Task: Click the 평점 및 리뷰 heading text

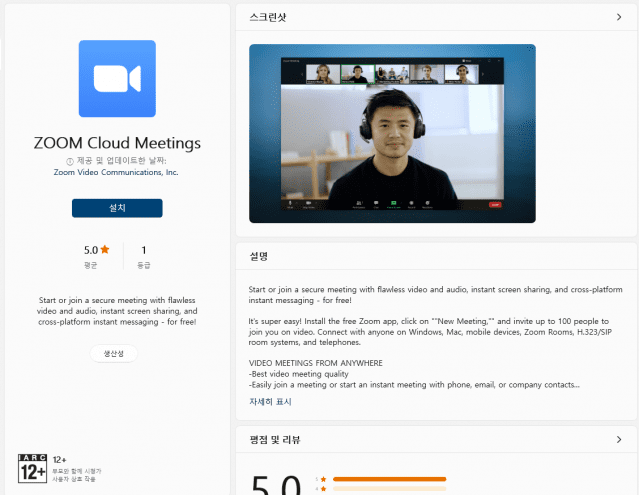Action: (x=275, y=440)
